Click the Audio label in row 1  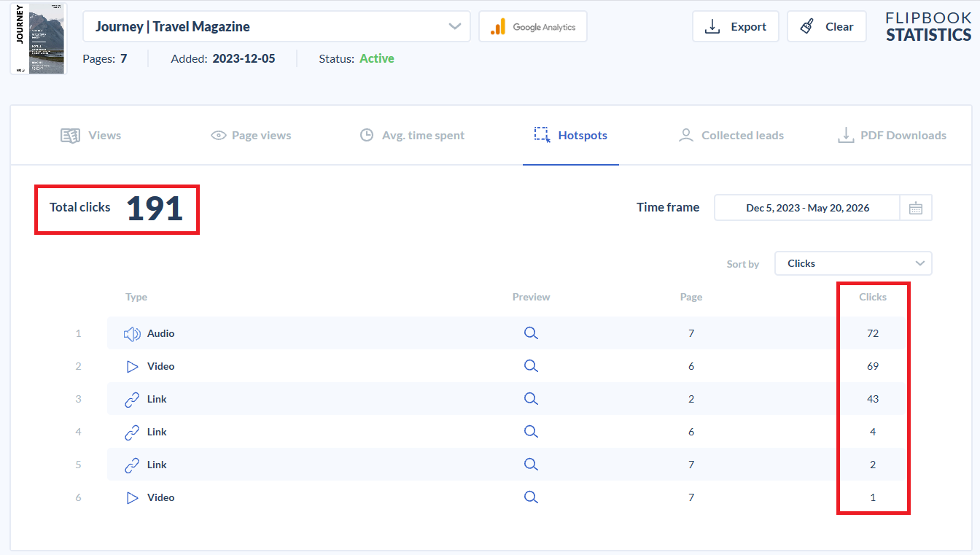coord(161,333)
